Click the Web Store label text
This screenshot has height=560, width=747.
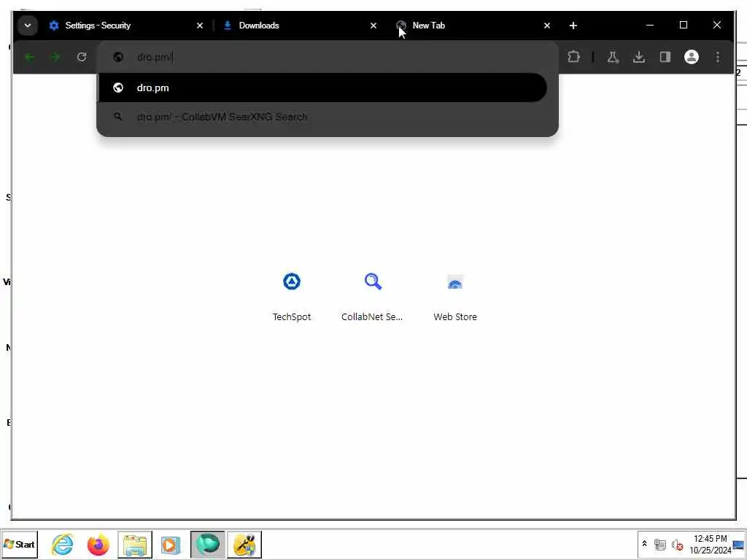click(x=455, y=316)
